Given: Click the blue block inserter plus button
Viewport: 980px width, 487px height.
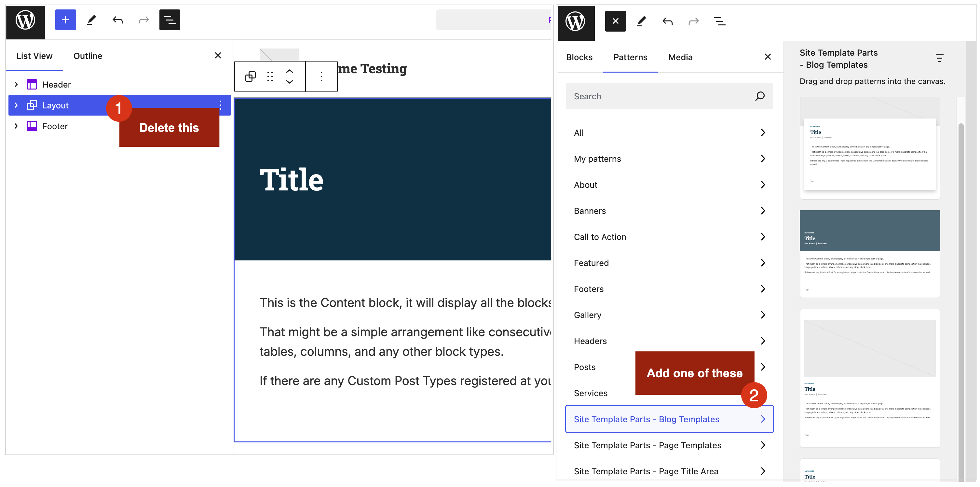Looking at the screenshot, I should click(x=65, y=20).
